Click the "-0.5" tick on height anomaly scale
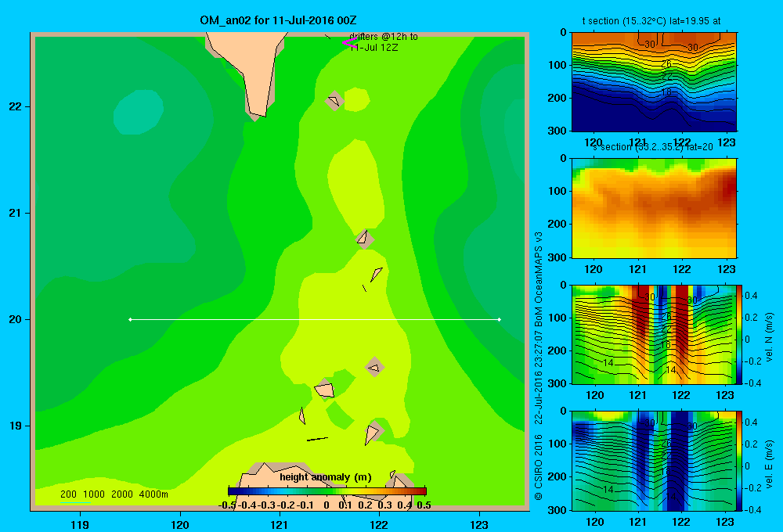 pyautogui.click(x=227, y=505)
